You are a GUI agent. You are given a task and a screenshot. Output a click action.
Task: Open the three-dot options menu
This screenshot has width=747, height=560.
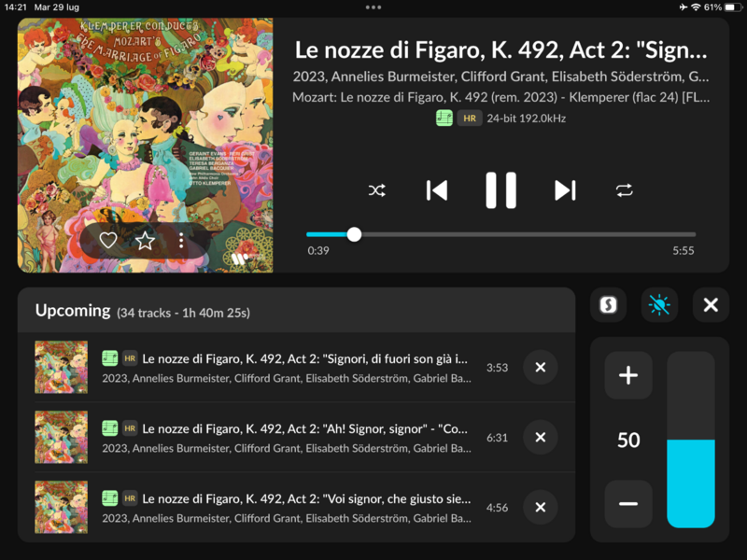click(x=181, y=241)
